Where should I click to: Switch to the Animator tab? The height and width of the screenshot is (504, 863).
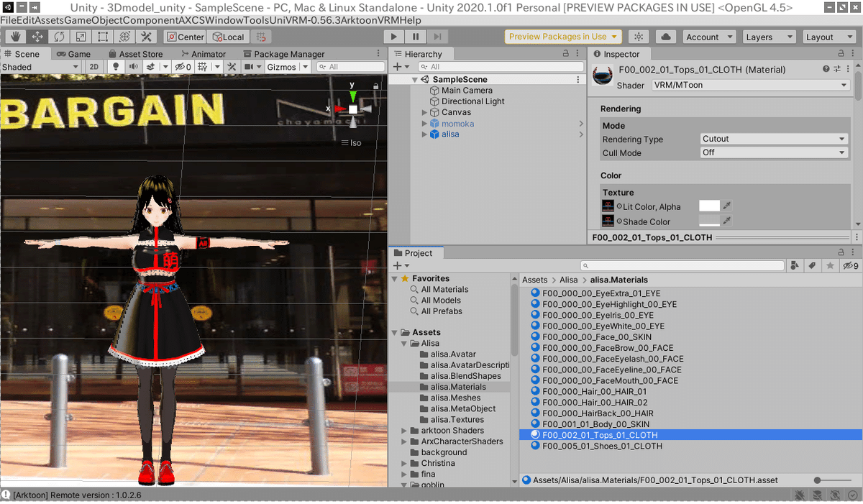[202, 54]
